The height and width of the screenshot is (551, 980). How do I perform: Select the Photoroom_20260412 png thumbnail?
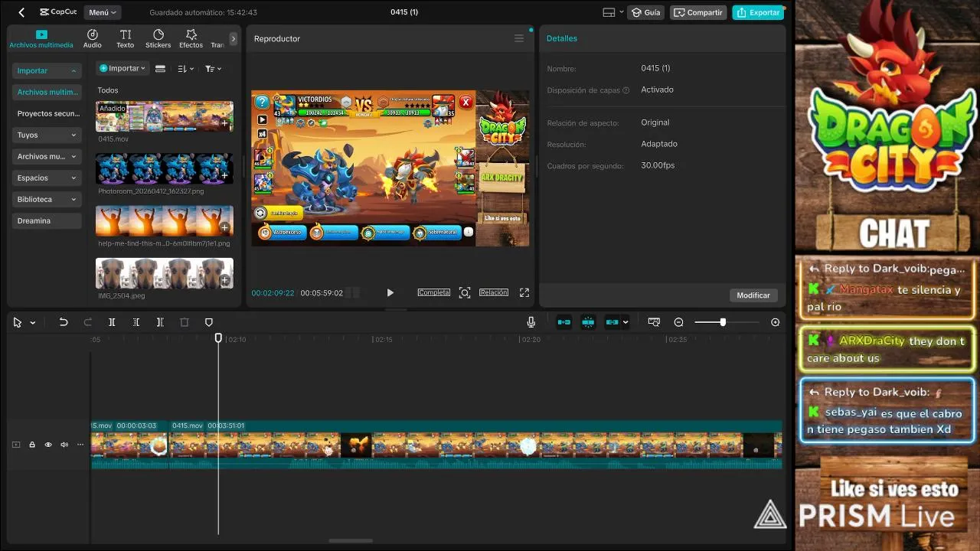click(x=164, y=168)
